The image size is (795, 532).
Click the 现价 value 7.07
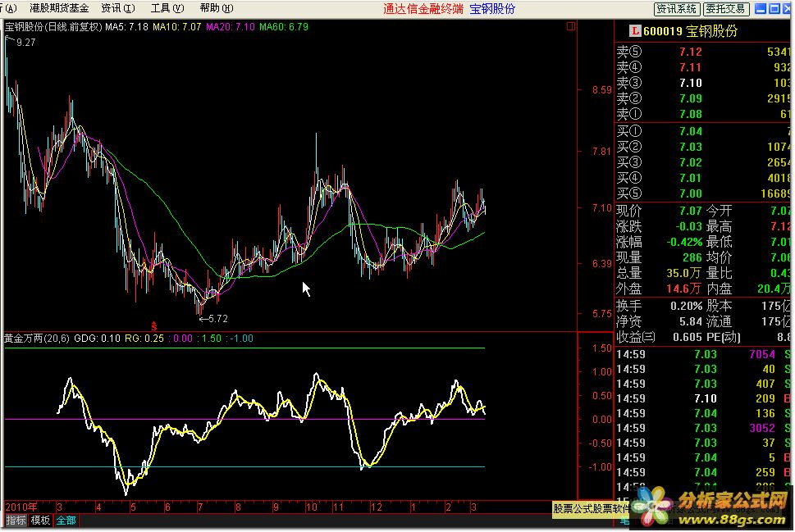pyautogui.click(x=691, y=211)
